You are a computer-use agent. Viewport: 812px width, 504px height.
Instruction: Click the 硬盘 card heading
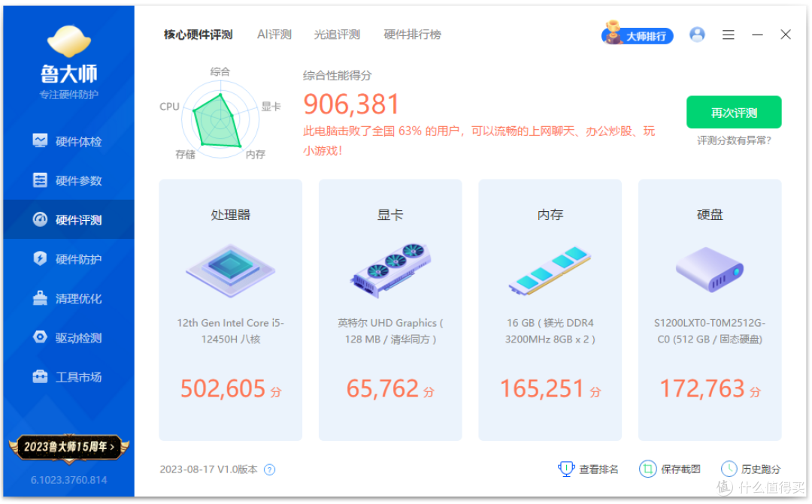(x=710, y=215)
